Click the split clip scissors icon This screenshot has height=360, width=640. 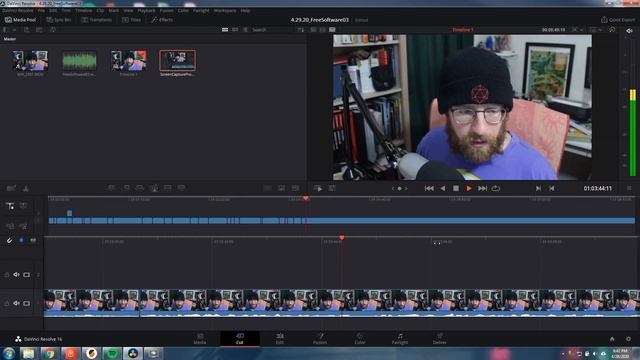(26, 188)
